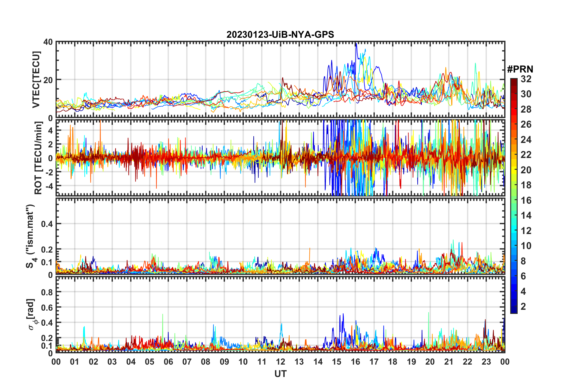Click UT axis hour label 18

(x=393, y=362)
